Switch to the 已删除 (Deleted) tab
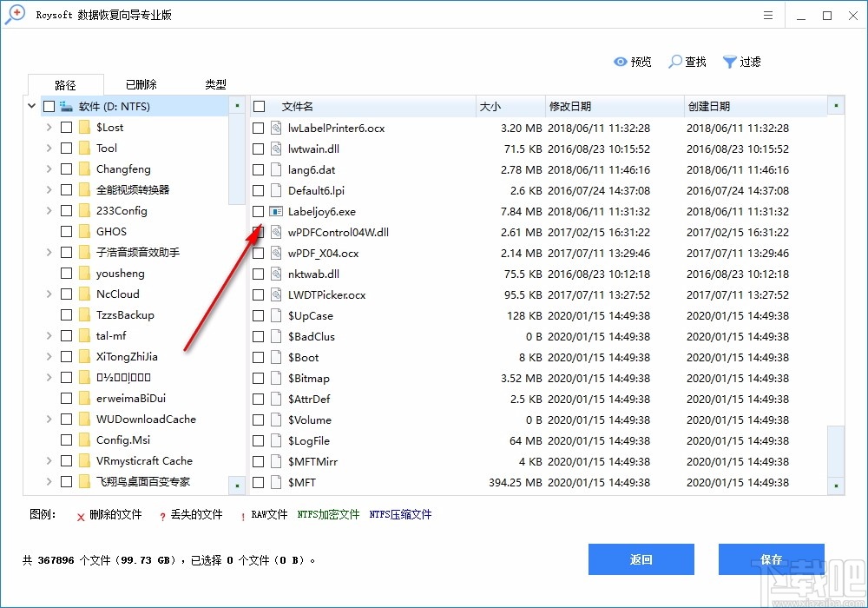This screenshot has width=868, height=608. tap(139, 84)
